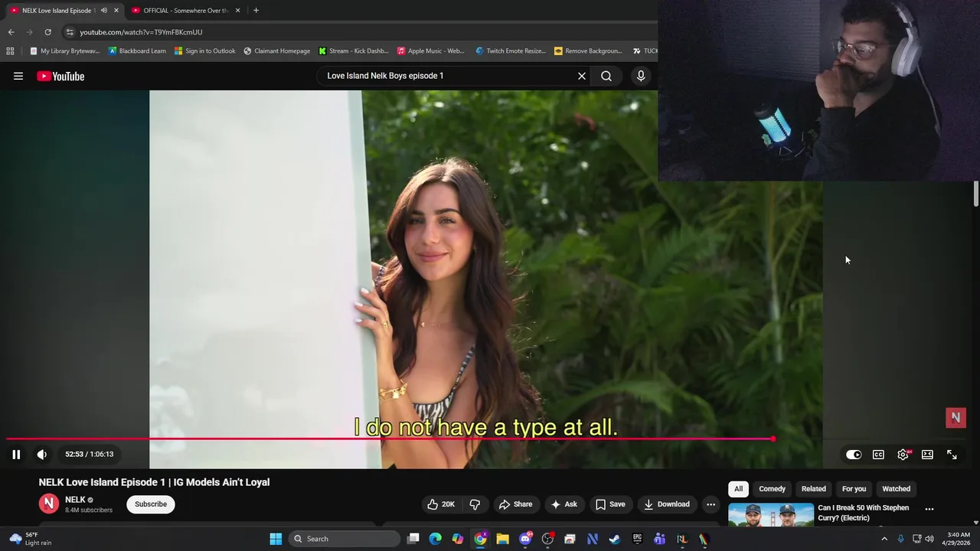The image size is (980, 551).
Task: Open 'My Library Brytewav...' bookmark
Action: (x=65, y=51)
